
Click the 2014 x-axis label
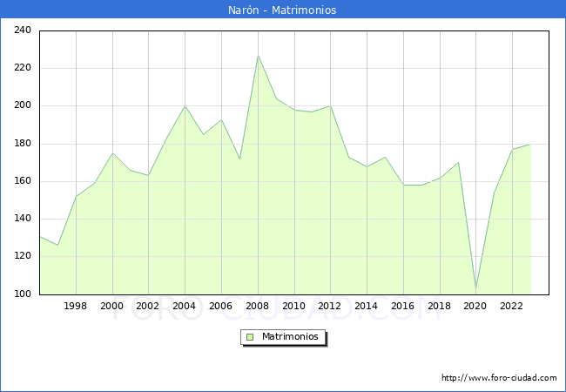point(366,306)
